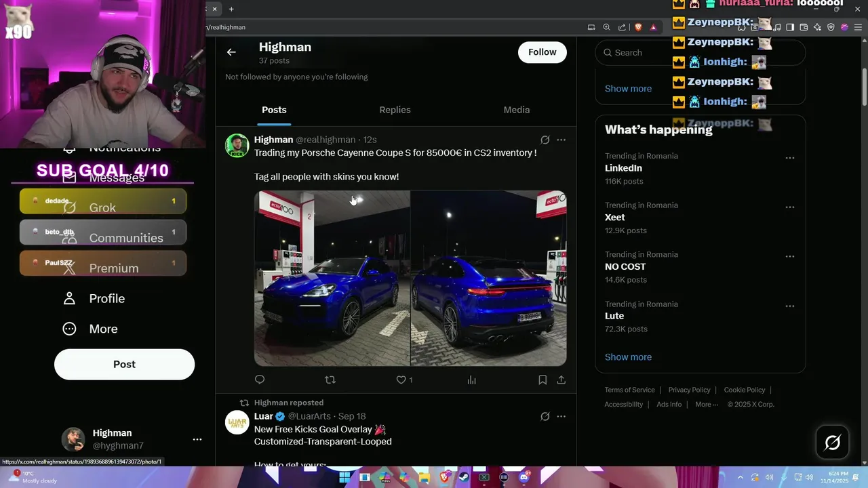Switch to the Media tab

[517, 110]
